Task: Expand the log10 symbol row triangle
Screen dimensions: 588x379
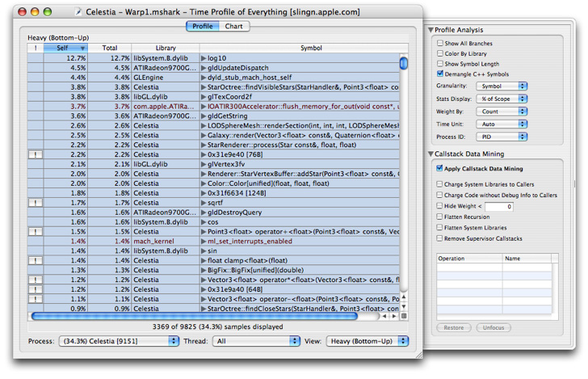Action: click(x=204, y=58)
